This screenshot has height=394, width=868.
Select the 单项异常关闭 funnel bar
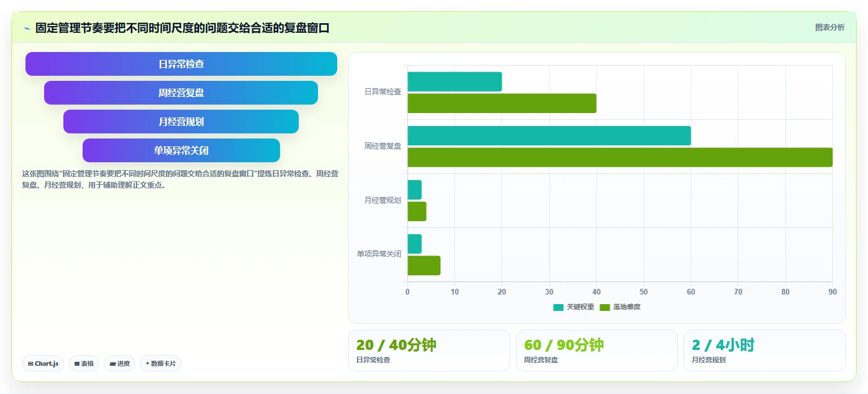coord(181,150)
